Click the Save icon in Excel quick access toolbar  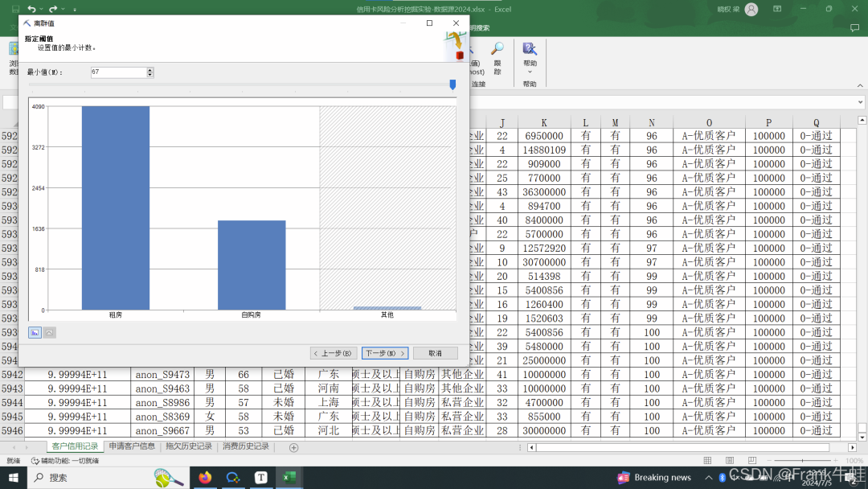click(x=15, y=9)
